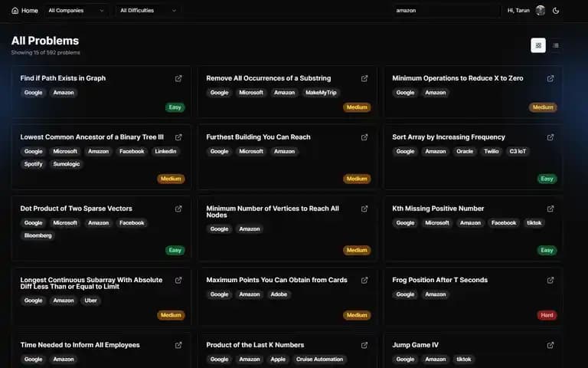Click Easy badge on Sort Array card
The image size is (588, 368).
tap(547, 179)
